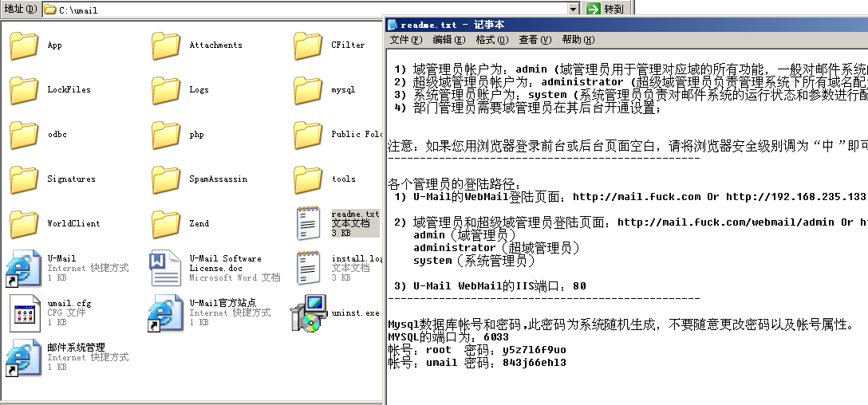Click the 部门管理员 line 4 in Notepad

point(527,108)
